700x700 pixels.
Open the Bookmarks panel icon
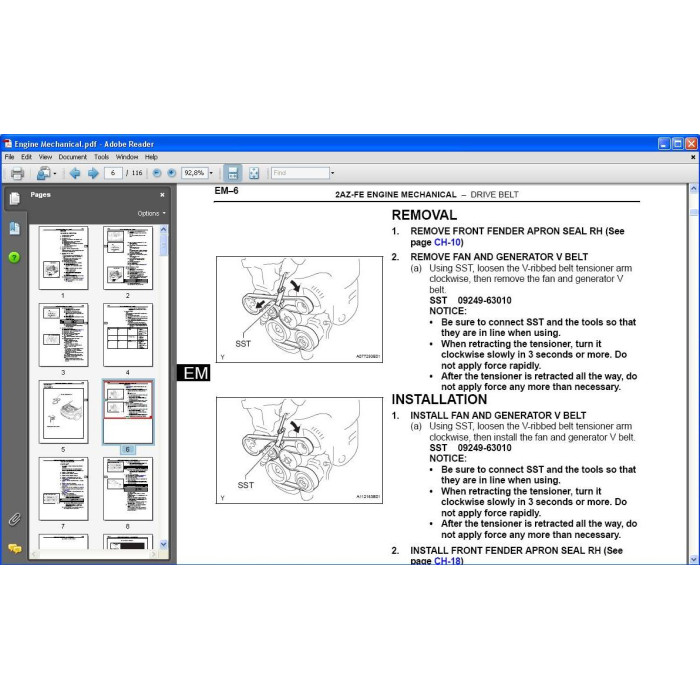tap(14, 228)
